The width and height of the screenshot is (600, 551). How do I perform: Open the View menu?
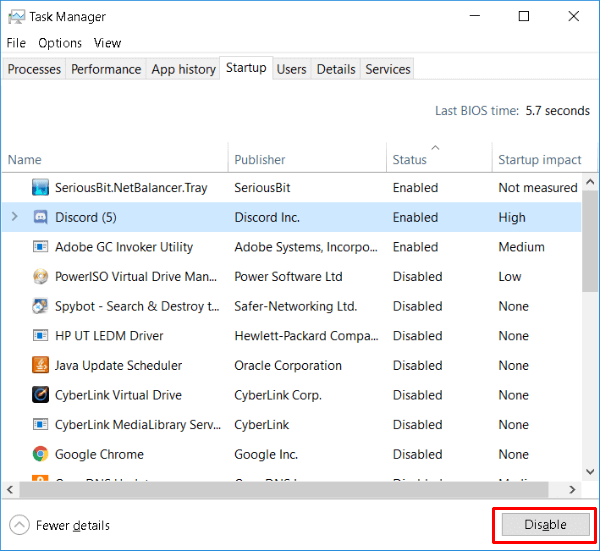108,43
